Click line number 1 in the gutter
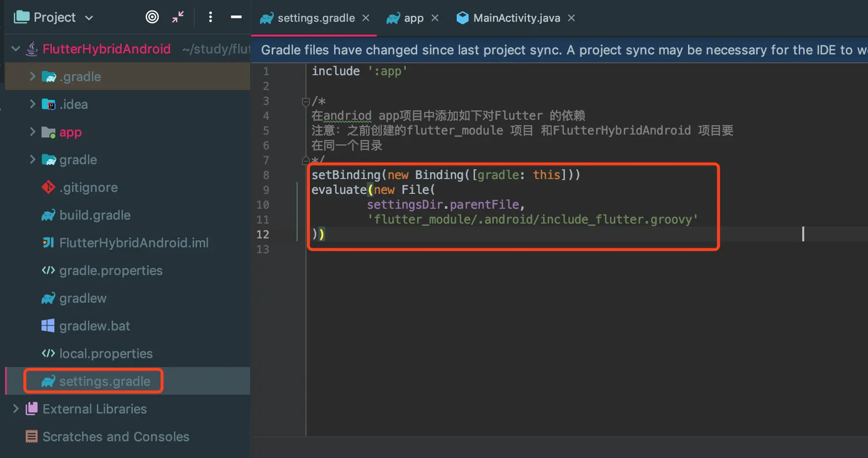This screenshot has height=458, width=868. (266, 71)
